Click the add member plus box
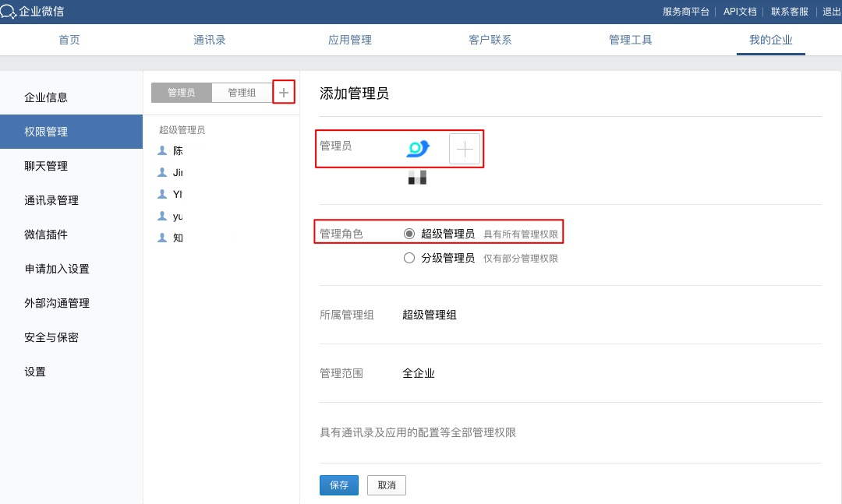 coord(465,149)
